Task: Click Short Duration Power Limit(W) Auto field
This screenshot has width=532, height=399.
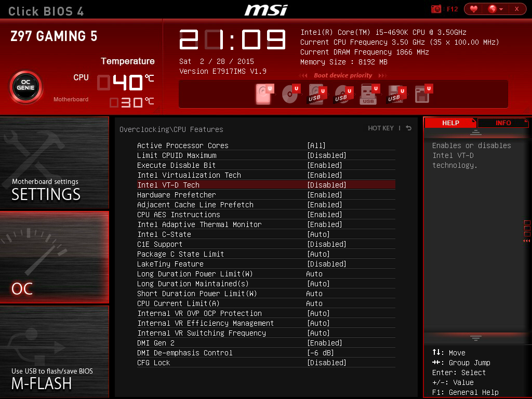Action: click(x=314, y=294)
